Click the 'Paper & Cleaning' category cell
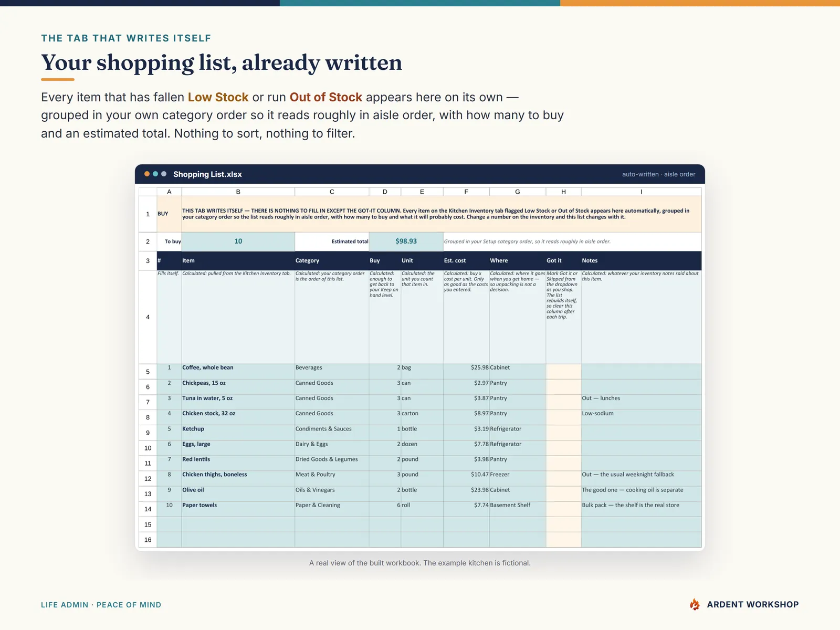Screen dimensions: 840x630 coord(332,509)
